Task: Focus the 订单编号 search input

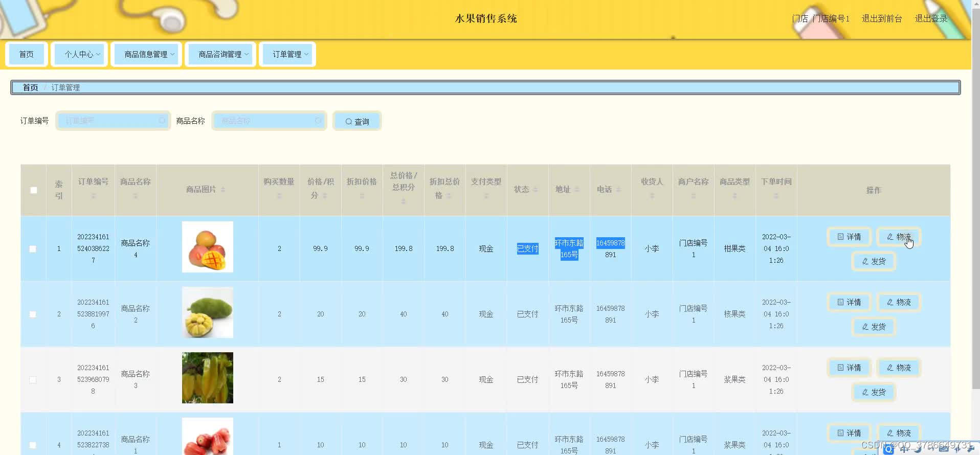Action: pos(113,121)
